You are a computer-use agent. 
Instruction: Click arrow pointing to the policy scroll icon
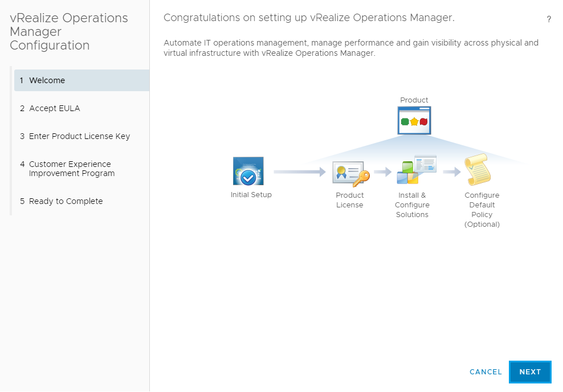tap(451, 172)
